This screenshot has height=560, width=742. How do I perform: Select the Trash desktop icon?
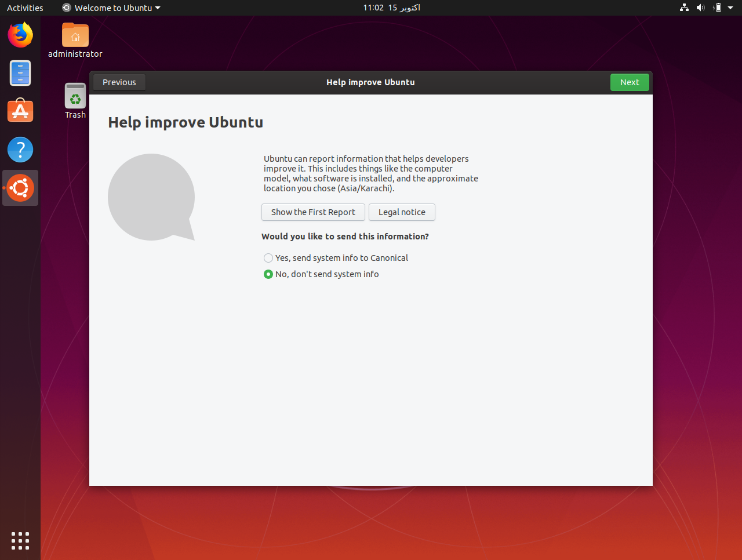[75, 101]
